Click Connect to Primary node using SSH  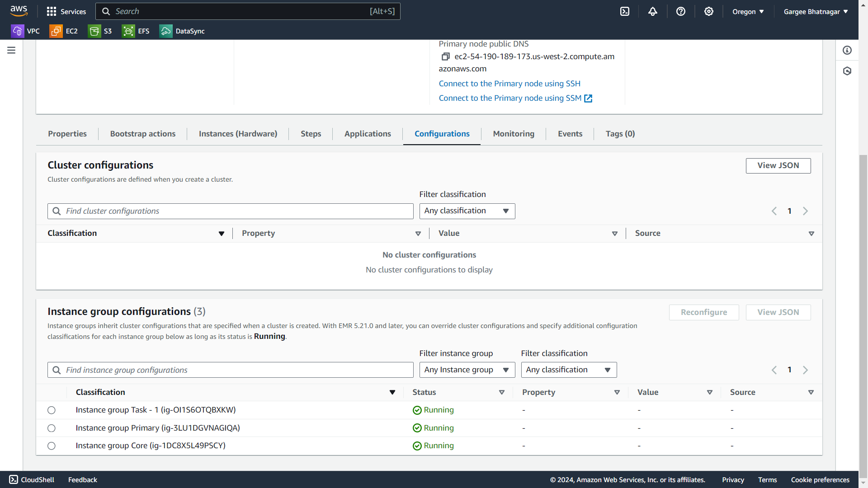(509, 84)
